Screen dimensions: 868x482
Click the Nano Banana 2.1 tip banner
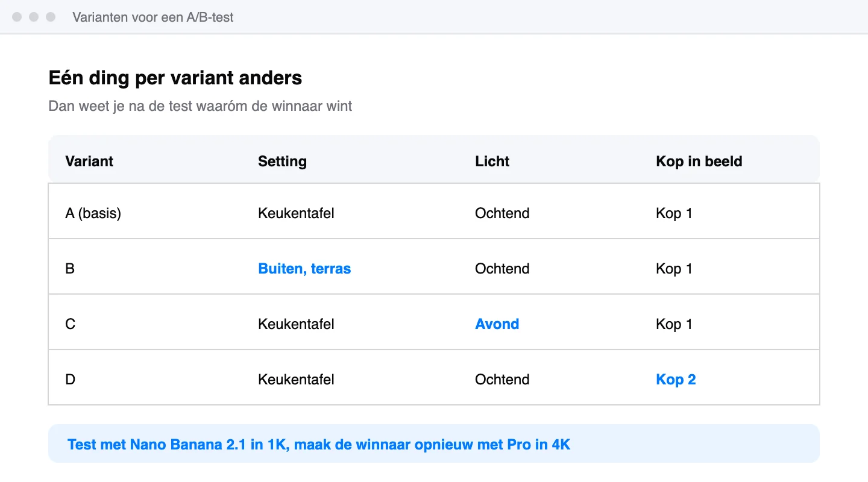[434, 445]
